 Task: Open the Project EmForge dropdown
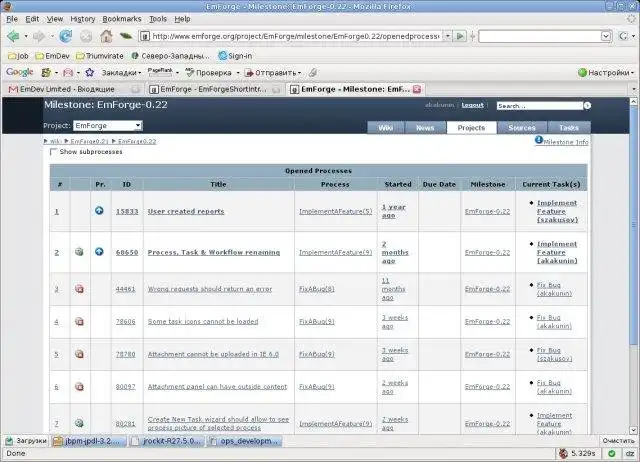[108, 126]
